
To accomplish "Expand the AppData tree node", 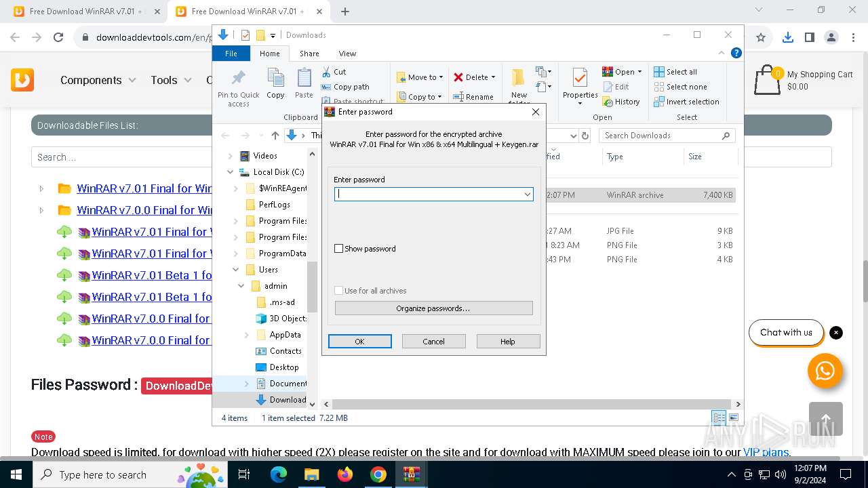I will 247,335.
